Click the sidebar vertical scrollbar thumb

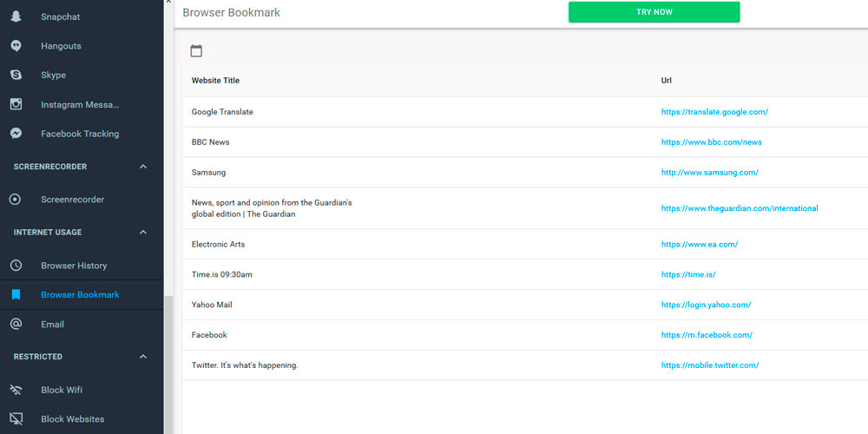pos(168,365)
